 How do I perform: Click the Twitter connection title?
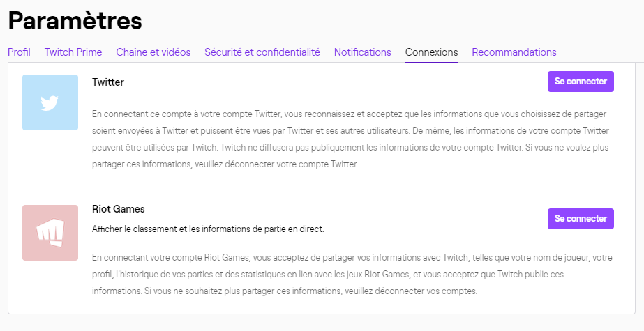pyautogui.click(x=108, y=82)
